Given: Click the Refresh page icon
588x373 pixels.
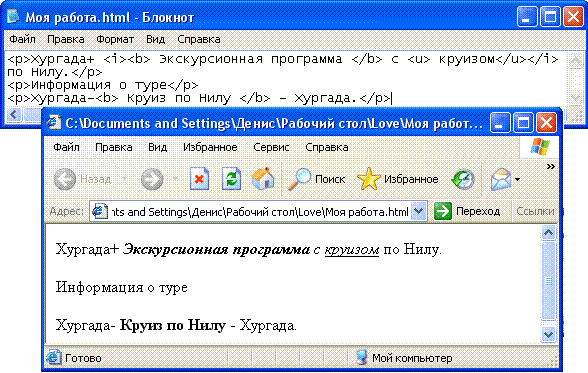Looking at the screenshot, I should [231, 179].
